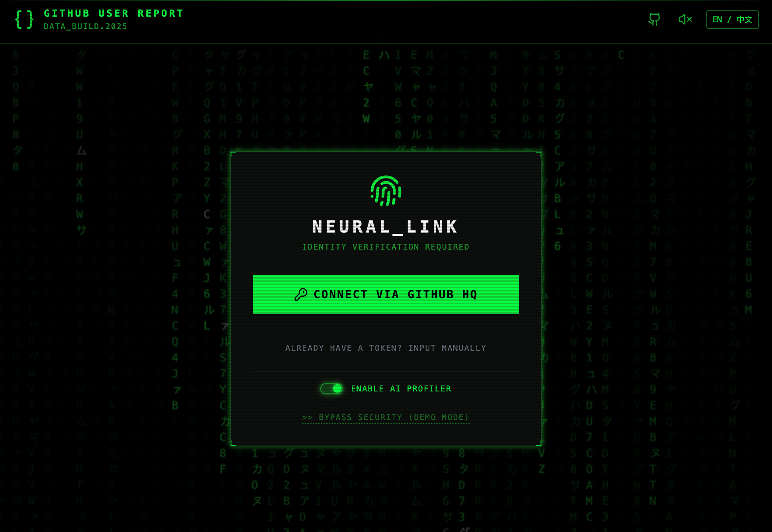Toggle the Enable AI Profiler switch
772x532 pixels.
[331, 389]
